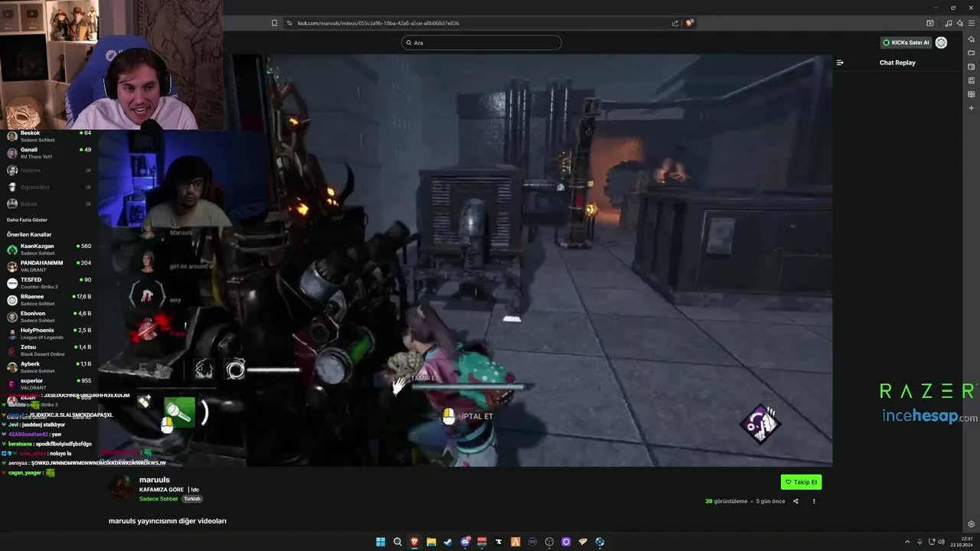Click maruuls yayıncısının diğer videoları heading

(168, 521)
